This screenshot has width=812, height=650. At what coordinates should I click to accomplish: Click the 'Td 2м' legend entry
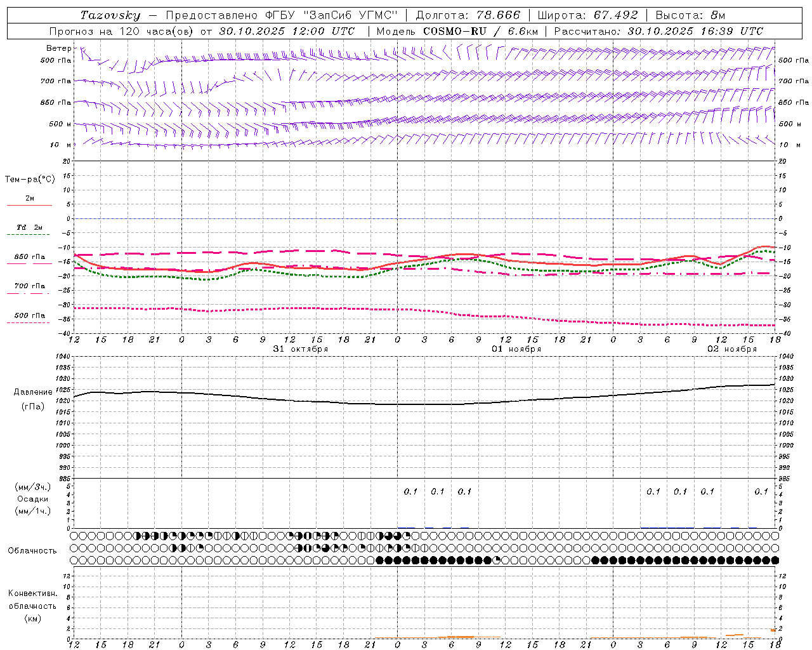tap(29, 227)
